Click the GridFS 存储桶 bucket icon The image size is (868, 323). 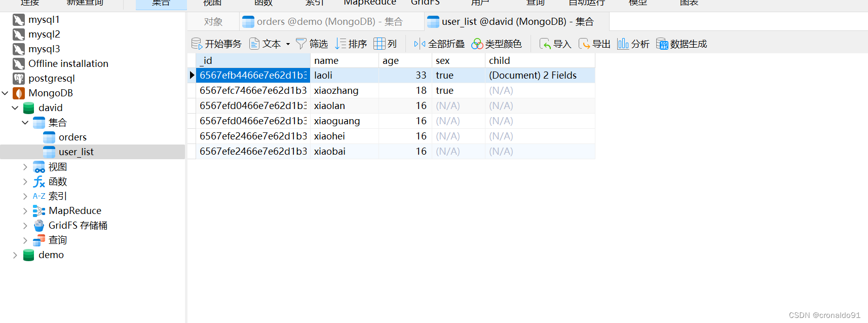39,226
